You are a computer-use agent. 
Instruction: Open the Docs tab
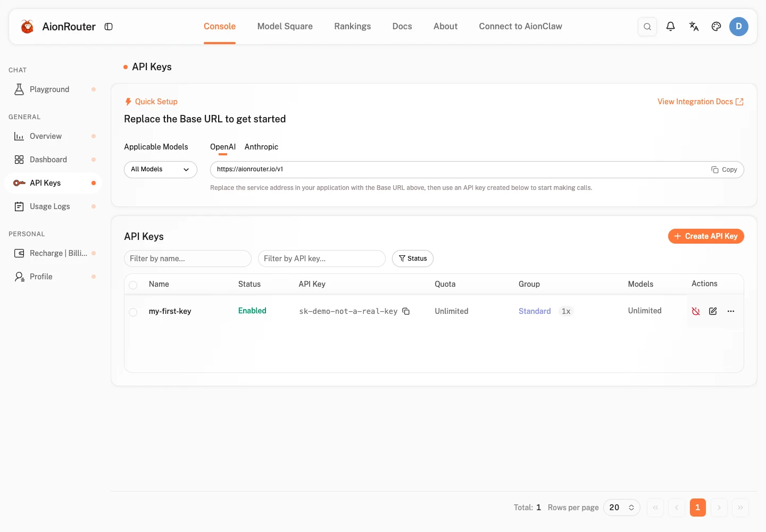click(x=402, y=27)
